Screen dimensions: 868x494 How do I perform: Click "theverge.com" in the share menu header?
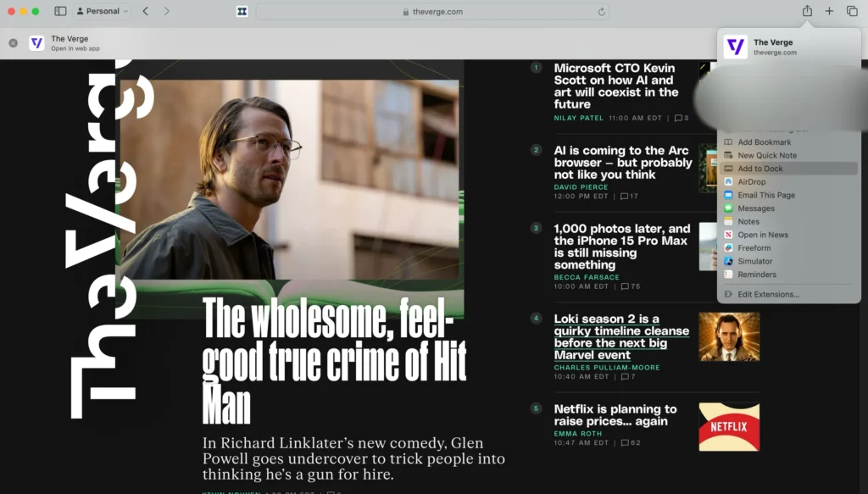775,53
